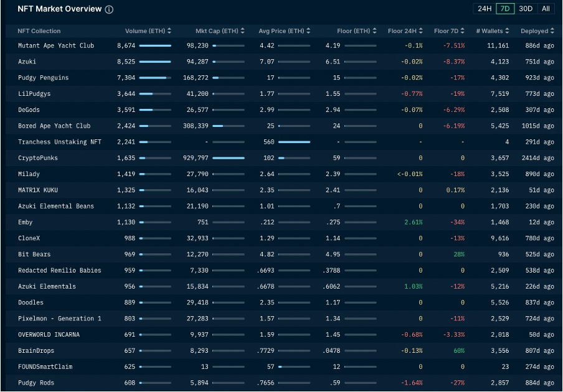Select the 7D time range
563x392 pixels.
click(x=505, y=9)
